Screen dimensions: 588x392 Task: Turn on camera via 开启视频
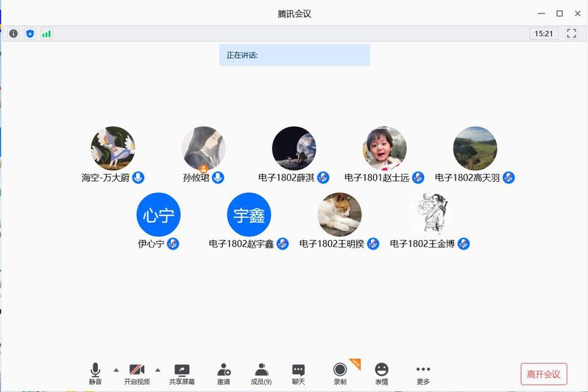pos(137,374)
